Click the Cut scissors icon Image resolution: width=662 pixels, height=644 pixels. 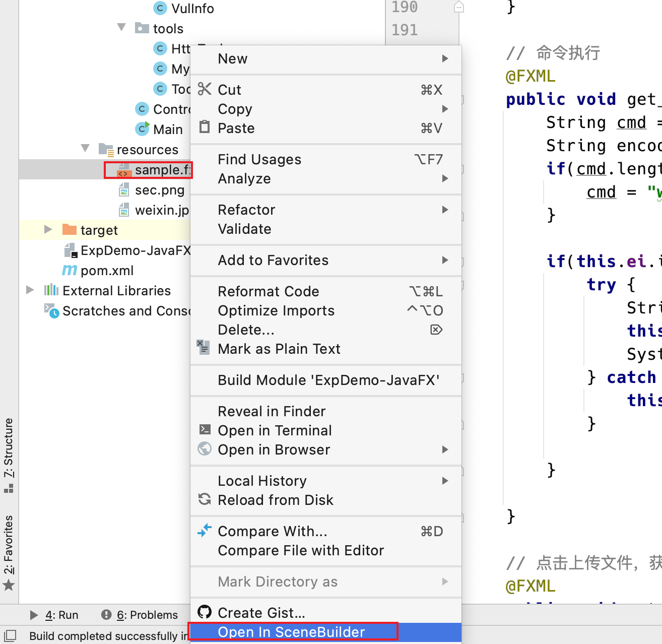(204, 89)
